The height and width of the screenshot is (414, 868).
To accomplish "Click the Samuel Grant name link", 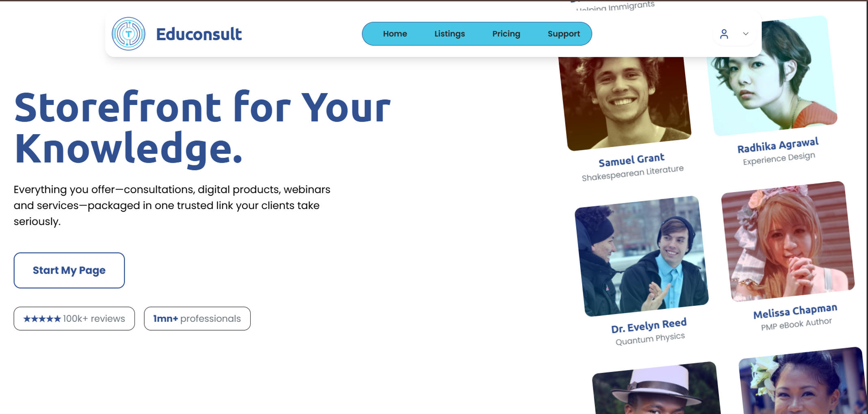I will point(631,160).
